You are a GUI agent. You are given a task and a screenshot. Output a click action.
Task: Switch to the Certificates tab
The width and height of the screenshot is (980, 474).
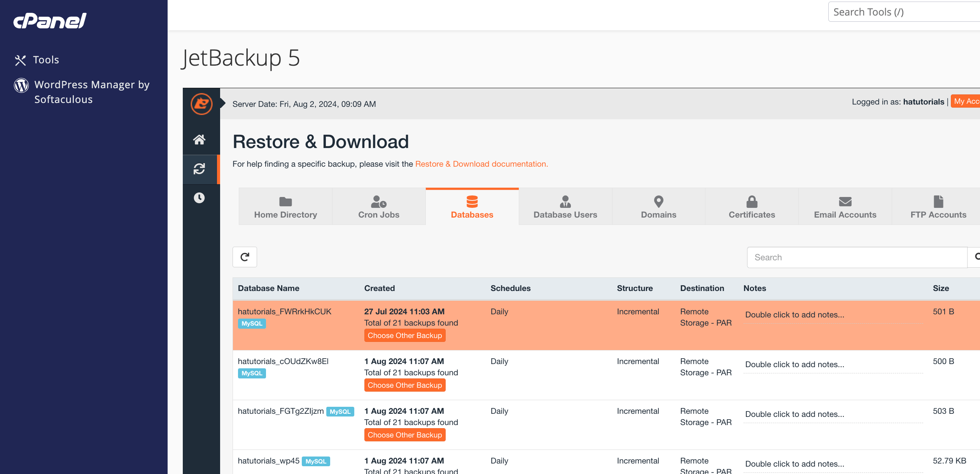pos(752,207)
